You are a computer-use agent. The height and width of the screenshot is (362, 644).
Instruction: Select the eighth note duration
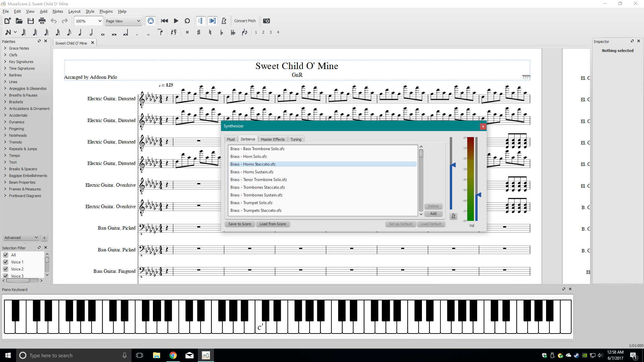point(69,32)
